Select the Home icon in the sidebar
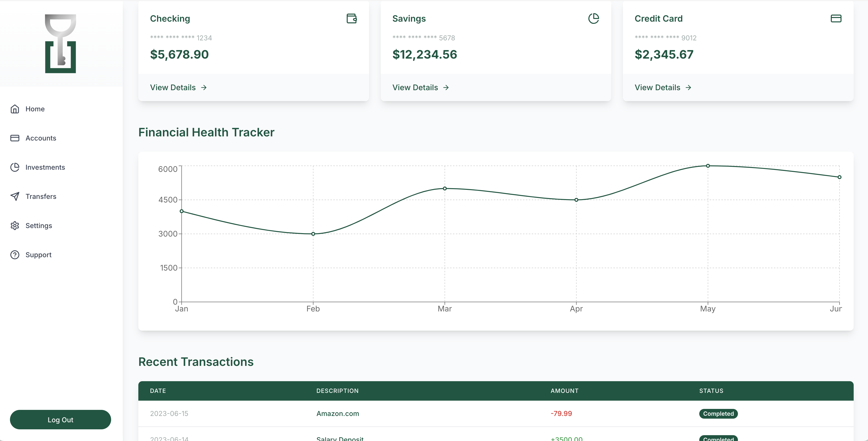Screen dimensions: 868x441 (15, 109)
